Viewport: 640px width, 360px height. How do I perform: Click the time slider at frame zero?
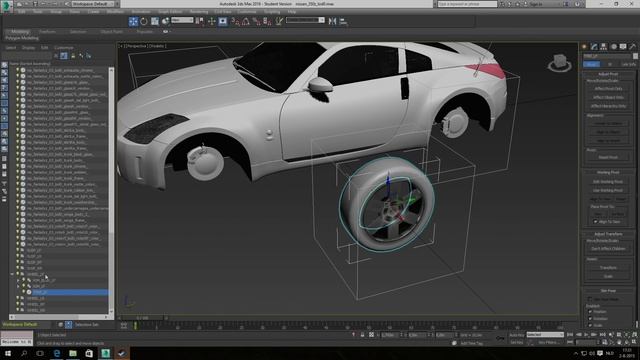click(135, 326)
